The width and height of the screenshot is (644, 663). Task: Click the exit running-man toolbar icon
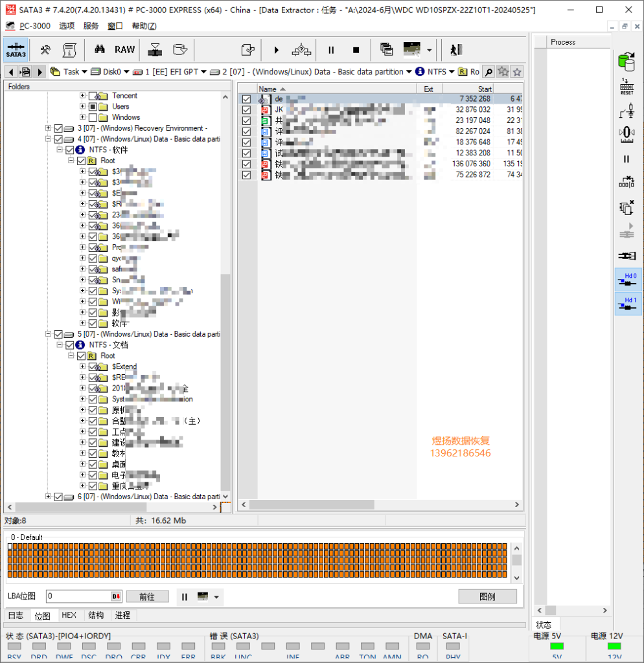pos(456,50)
